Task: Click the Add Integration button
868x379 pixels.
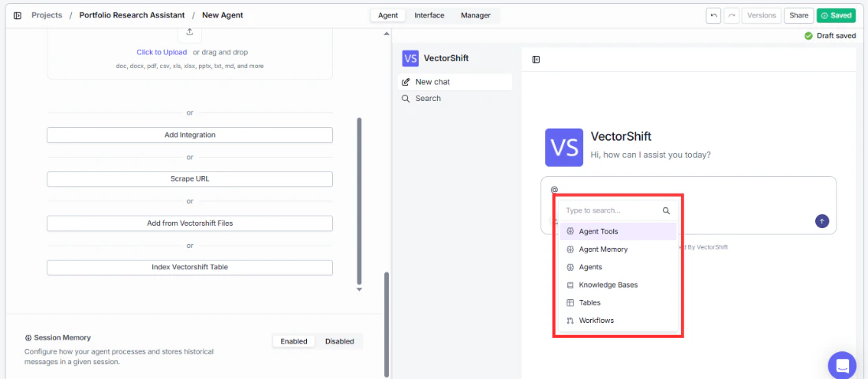Action: click(190, 135)
